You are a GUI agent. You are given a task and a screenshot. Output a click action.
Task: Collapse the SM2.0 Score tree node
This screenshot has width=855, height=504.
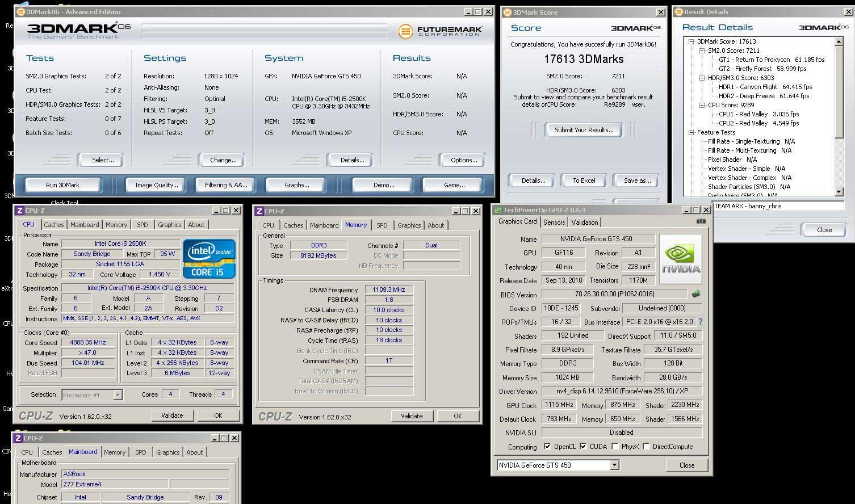tap(702, 51)
